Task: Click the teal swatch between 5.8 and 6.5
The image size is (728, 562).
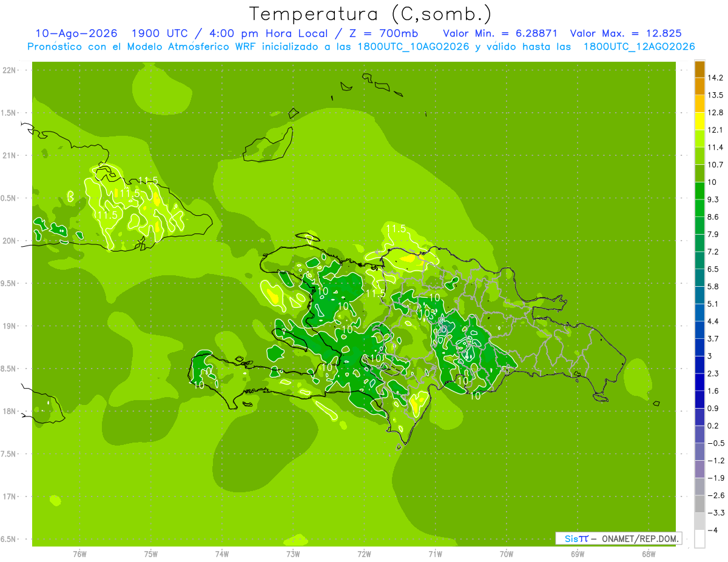Action: click(699, 278)
